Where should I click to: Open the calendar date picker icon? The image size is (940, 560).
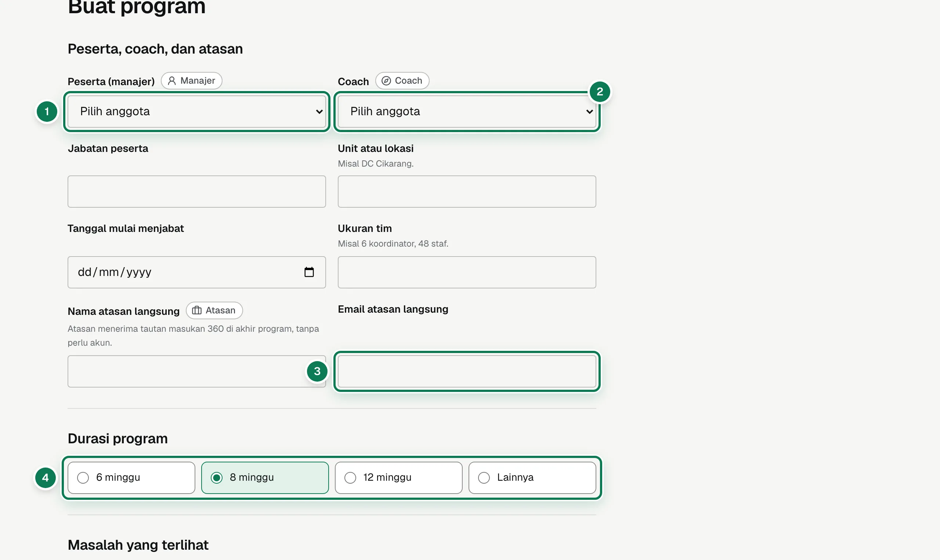(309, 272)
